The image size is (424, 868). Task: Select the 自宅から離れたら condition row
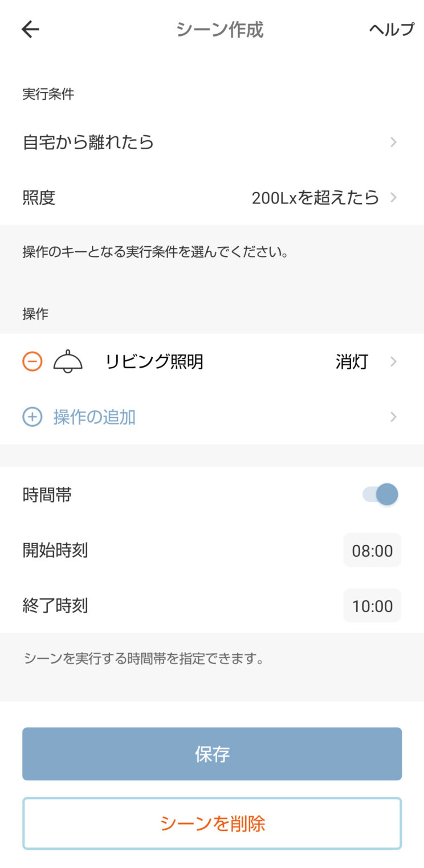click(x=88, y=142)
